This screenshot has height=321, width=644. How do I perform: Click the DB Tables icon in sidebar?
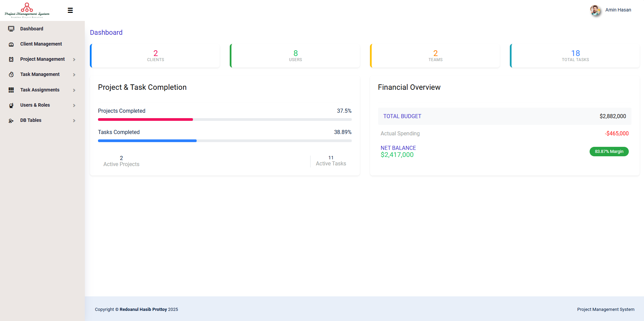point(11,120)
